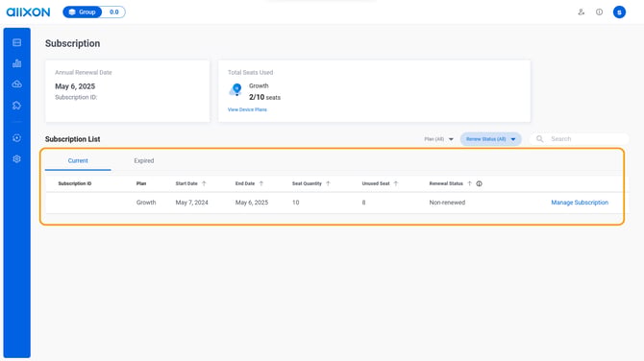Click the circular target sidebar icon
This screenshot has width=644, height=361.
(17, 138)
